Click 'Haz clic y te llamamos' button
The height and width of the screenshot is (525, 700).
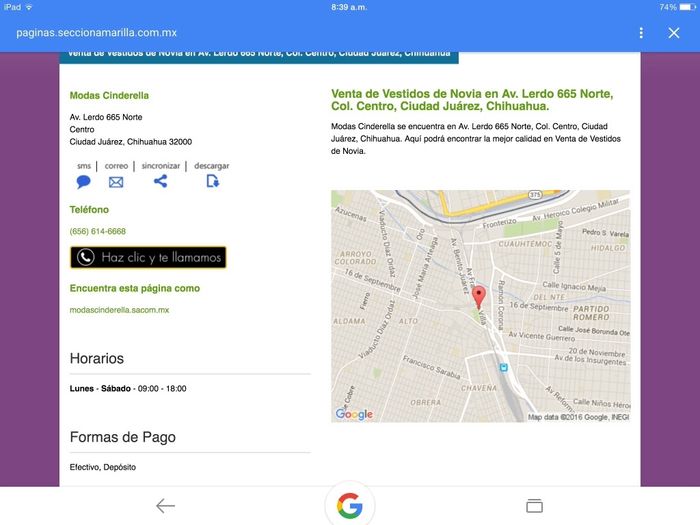[x=148, y=257]
